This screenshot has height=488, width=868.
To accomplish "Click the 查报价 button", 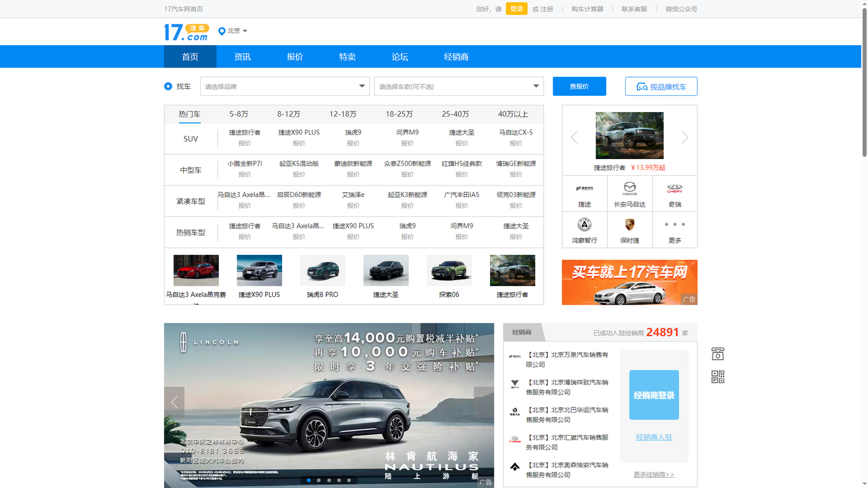I will (579, 86).
